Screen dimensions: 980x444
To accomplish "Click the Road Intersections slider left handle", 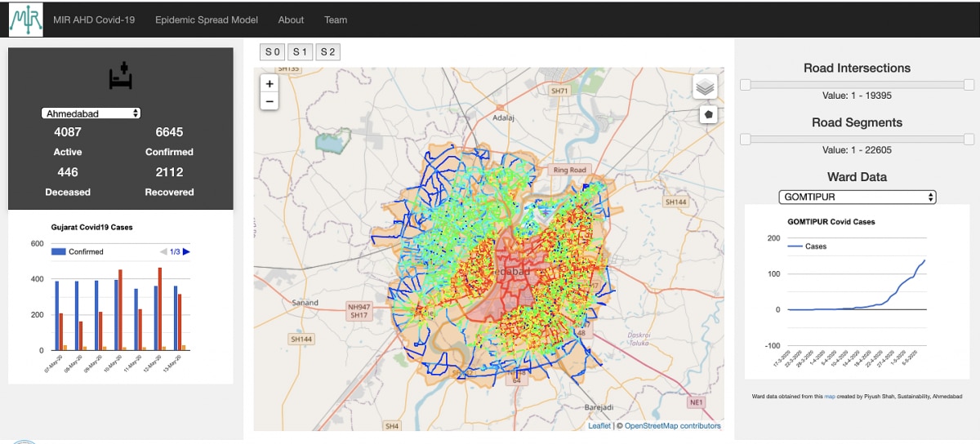I will coord(745,85).
